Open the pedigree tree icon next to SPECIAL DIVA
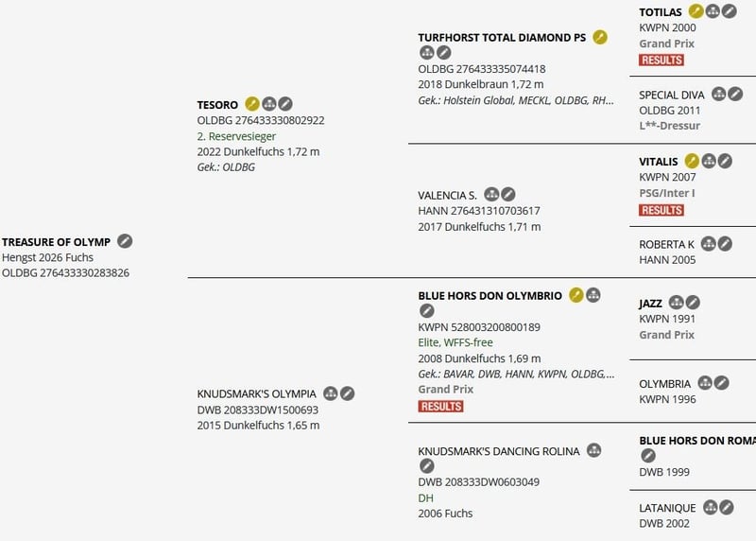This screenshot has height=541, width=756. [718, 94]
